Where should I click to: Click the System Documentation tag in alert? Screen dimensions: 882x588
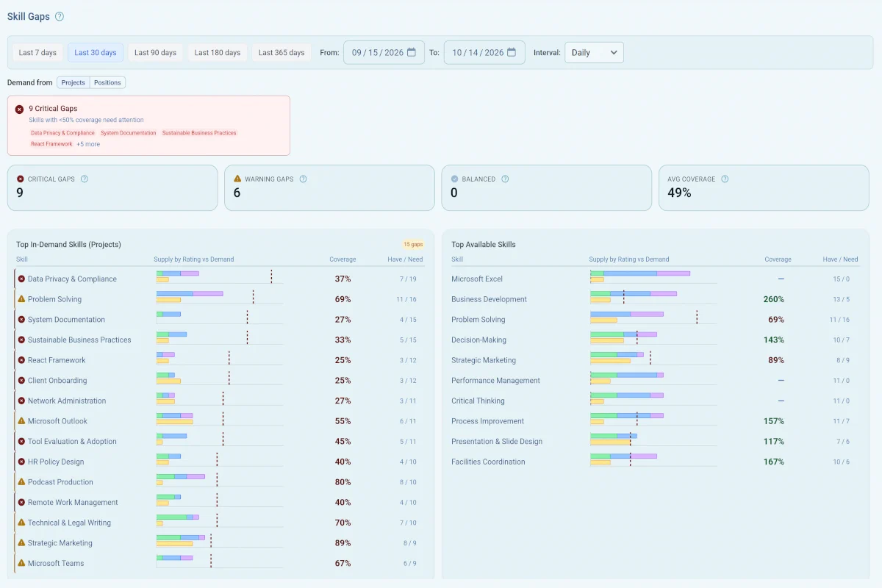coord(129,133)
